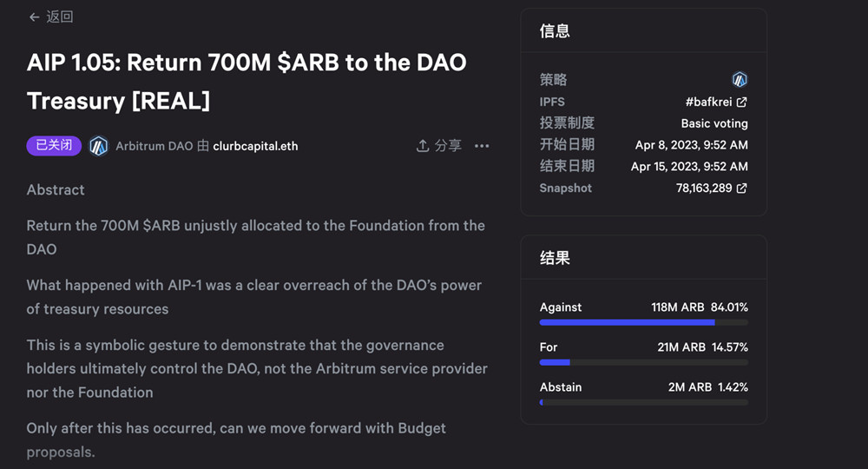
Task: Click the 已关闭 status badge
Action: point(54,146)
